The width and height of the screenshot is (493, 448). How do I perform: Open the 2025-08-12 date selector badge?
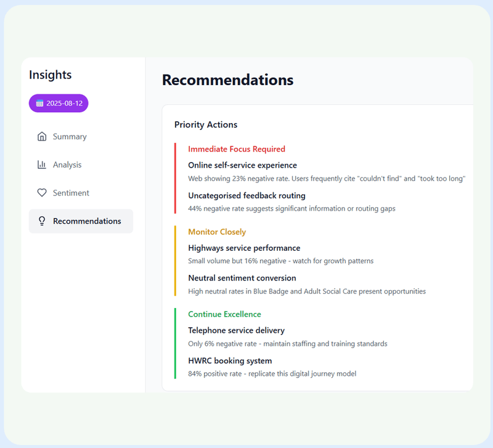tap(59, 103)
